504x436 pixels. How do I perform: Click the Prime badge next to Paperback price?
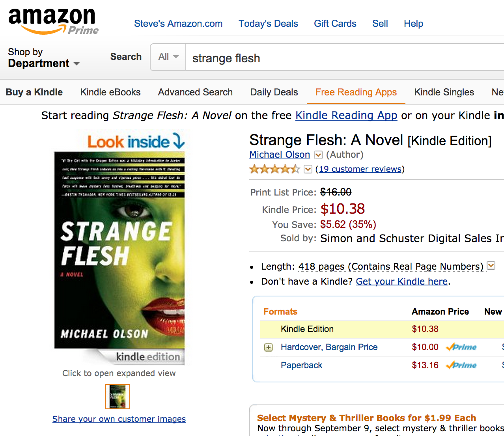(461, 365)
